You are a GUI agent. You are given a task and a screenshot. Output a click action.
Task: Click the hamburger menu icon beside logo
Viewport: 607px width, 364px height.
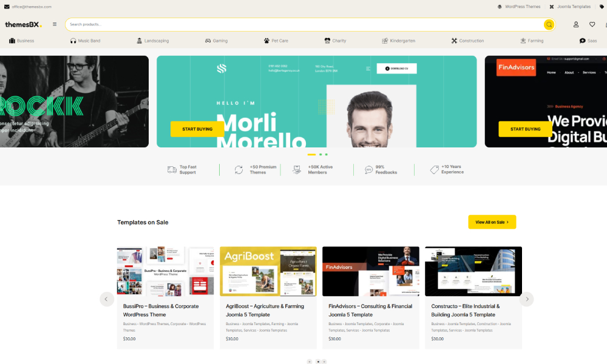click(55, 24)
